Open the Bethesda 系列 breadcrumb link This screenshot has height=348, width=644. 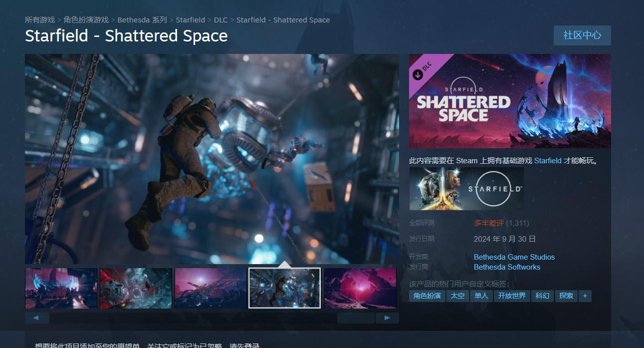(142, 19)
